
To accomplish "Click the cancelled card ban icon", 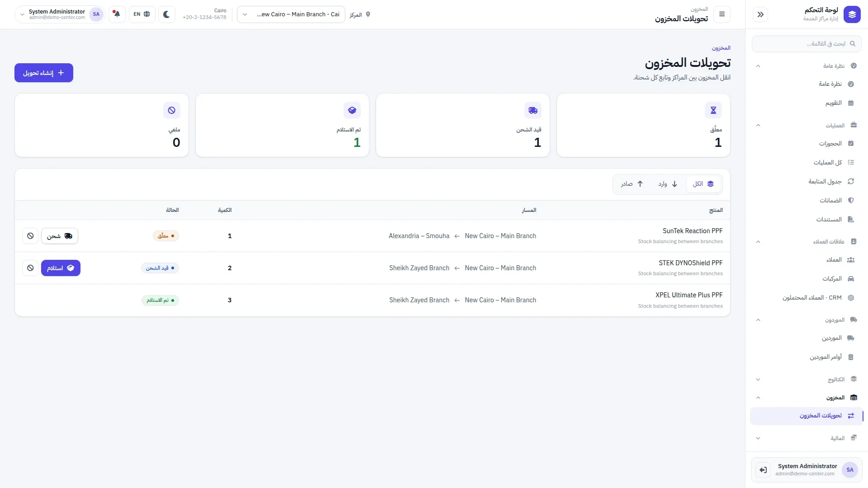I will [x=172, y=110].
